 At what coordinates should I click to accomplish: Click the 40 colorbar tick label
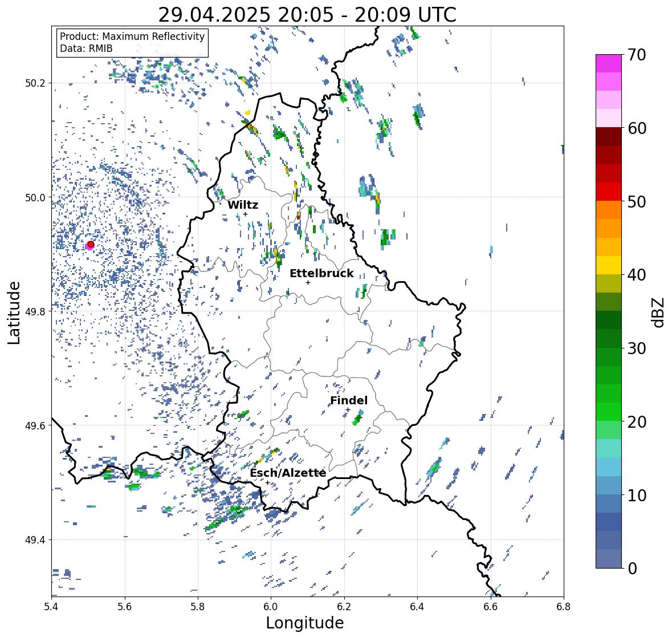pyautogui.click(x=637, y=275)
